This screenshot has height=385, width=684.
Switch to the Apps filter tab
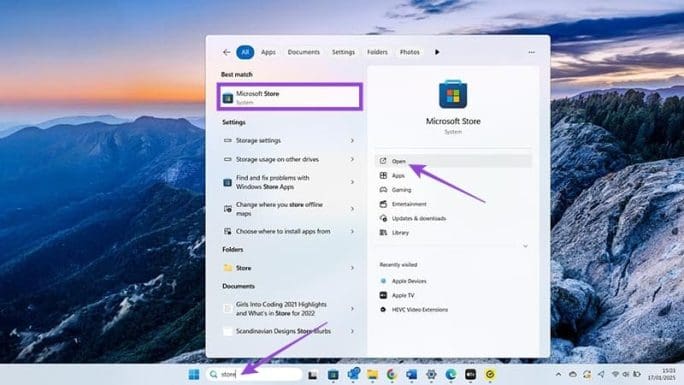[268, 52]
